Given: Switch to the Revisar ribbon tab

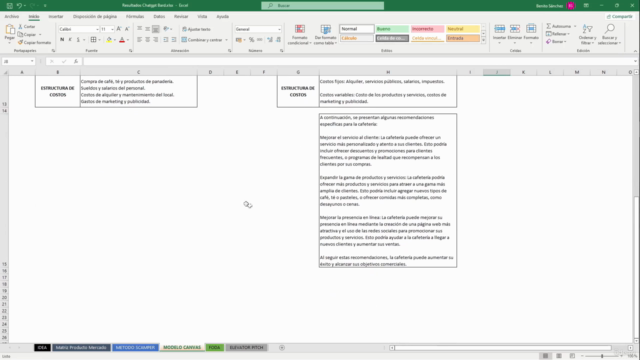Looking at the screenshot, I should [181, 17].
